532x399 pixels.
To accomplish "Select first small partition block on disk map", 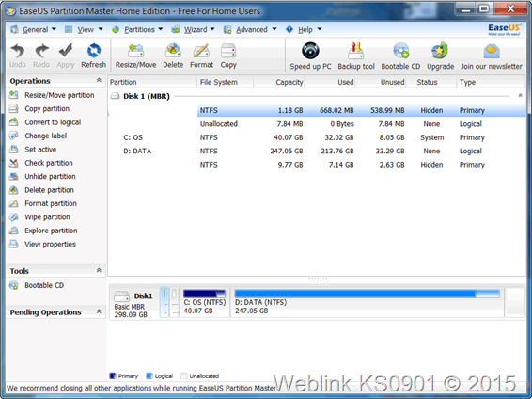I will pyautogui.click(x=164, y=302).
